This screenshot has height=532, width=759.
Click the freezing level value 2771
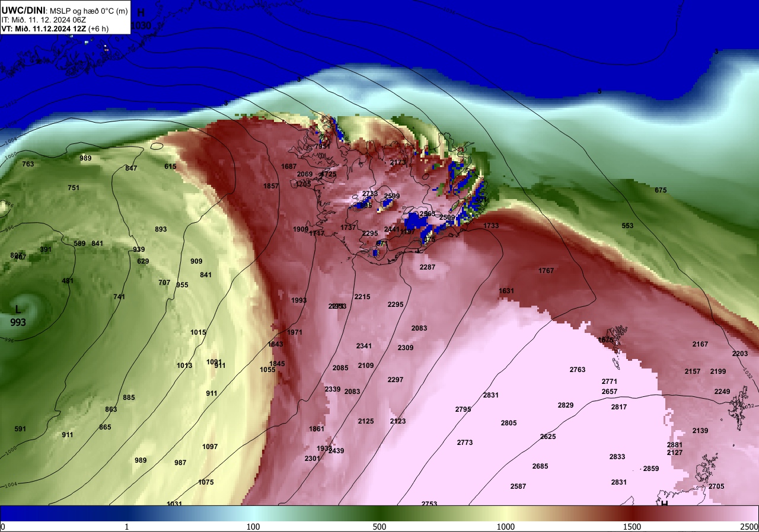(x=610, y=382)
